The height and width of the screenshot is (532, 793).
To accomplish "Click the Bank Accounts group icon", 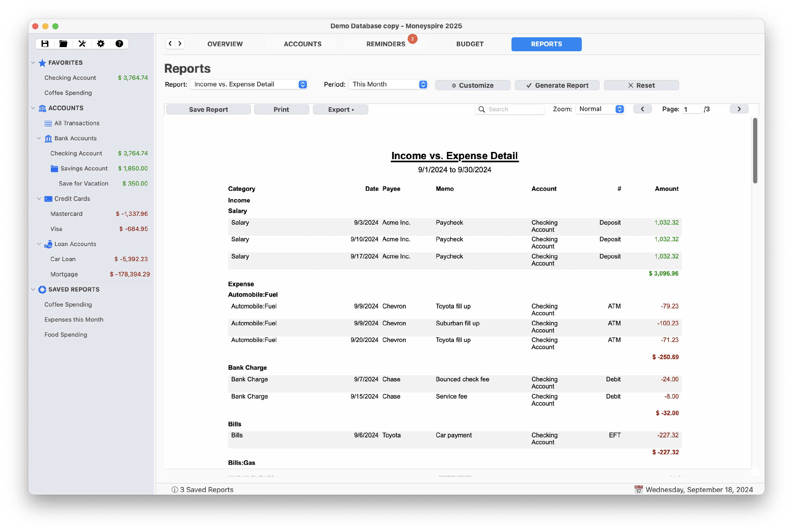I will [x=48, y=138].
